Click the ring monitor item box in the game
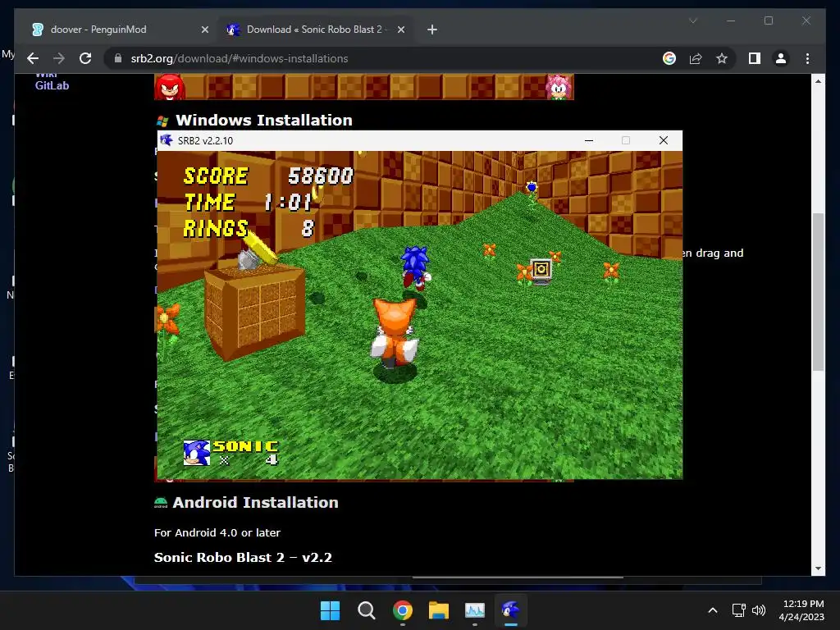Viewport: 840px width, 630px height. coord(541,271)
